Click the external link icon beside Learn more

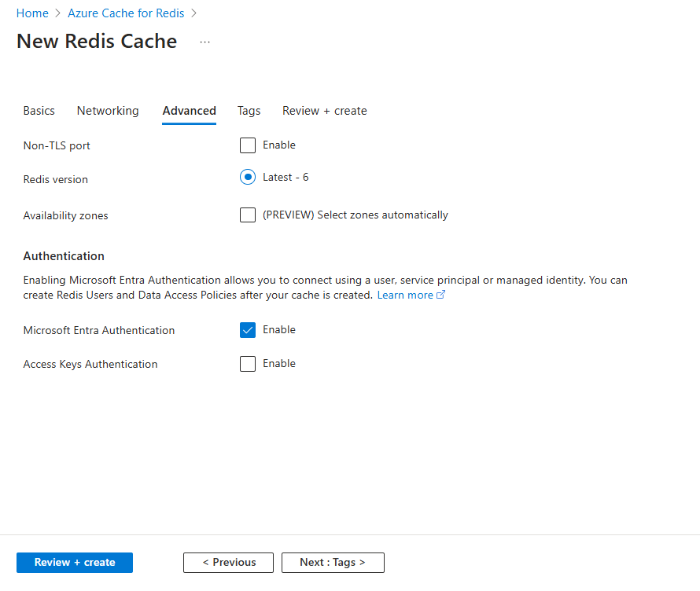point(441,295)
